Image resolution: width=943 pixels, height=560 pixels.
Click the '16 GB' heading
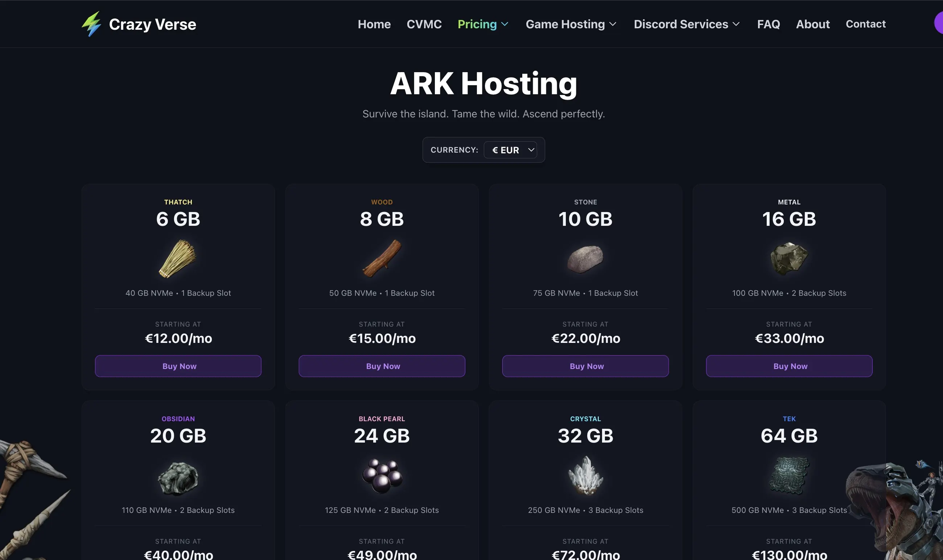click(x=789, y=219)
